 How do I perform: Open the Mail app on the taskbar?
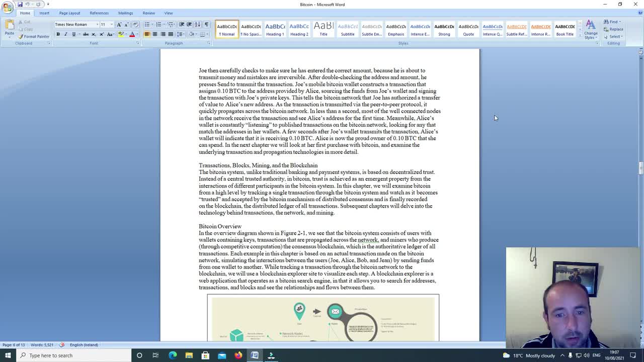click(x=222, y=355)
